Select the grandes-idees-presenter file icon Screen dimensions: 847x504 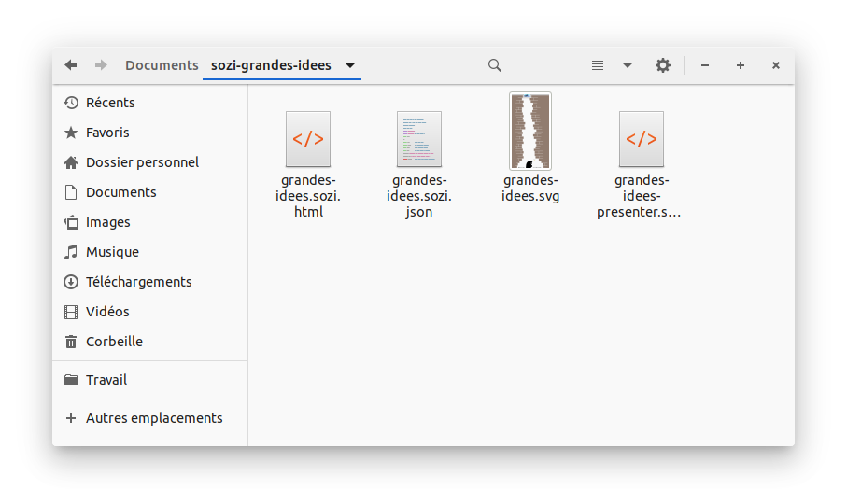[641, 139]
